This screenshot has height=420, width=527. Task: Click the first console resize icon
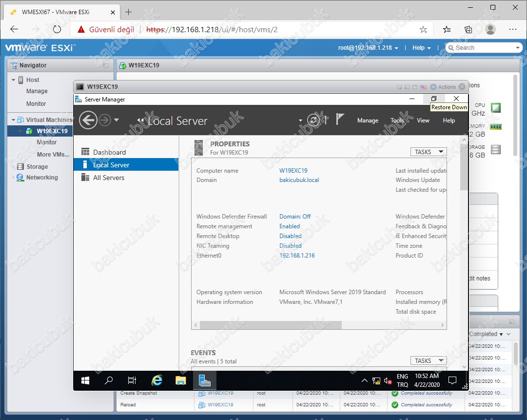[399, 87]
